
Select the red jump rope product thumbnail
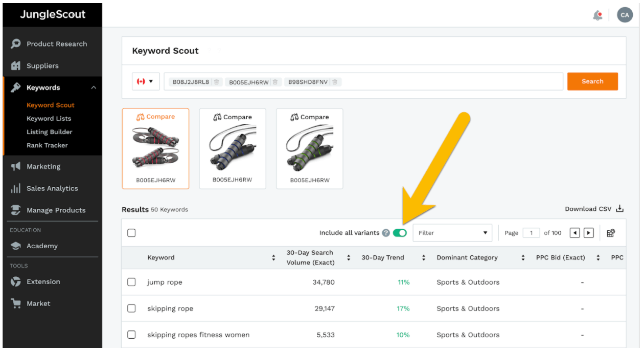click(x=155, y=148)
